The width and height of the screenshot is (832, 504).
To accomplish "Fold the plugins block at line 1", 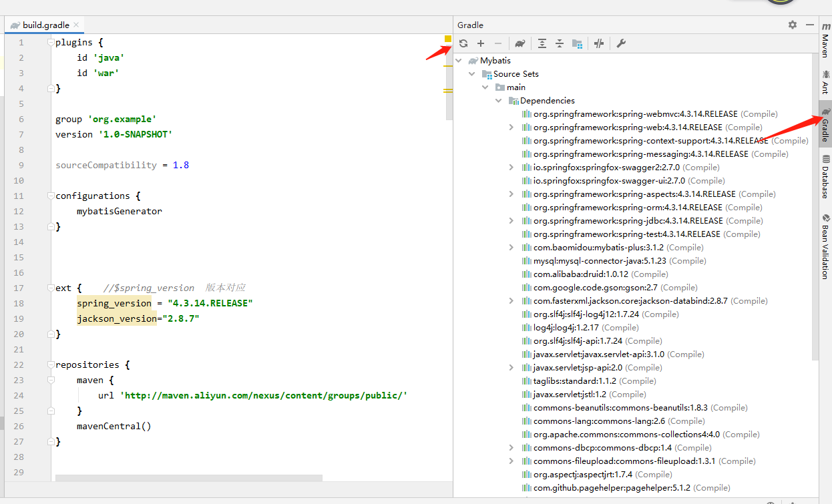I will 50,43.
